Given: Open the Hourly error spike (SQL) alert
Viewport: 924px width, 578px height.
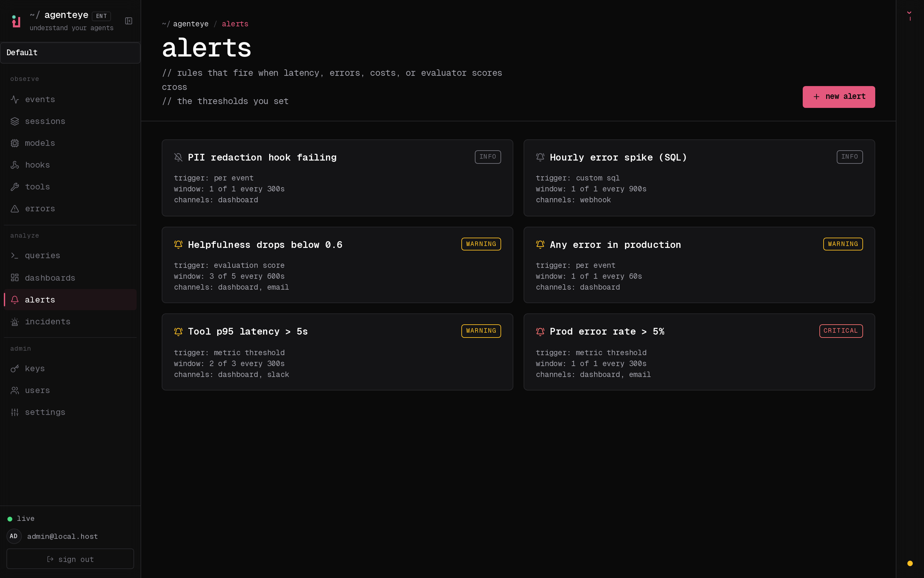Looking at the screenshot, I should click(699, 178).
